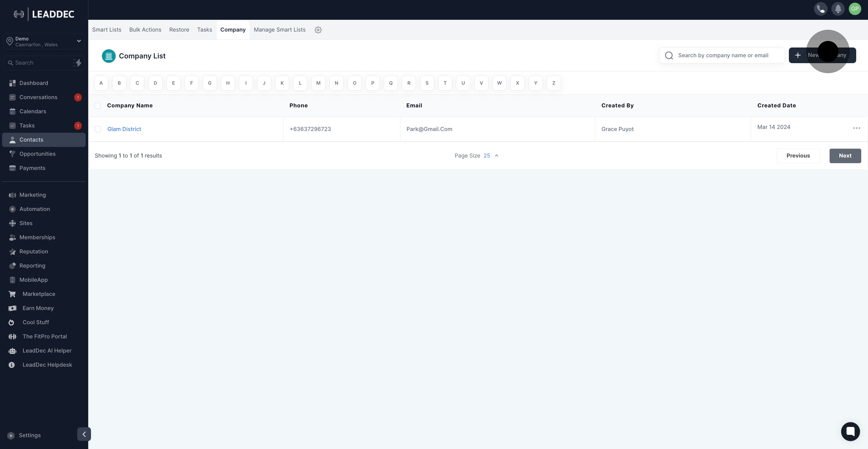Screen dimensions: 868x449
Task: Click the Next page button
Action: (x=845, y=156)
